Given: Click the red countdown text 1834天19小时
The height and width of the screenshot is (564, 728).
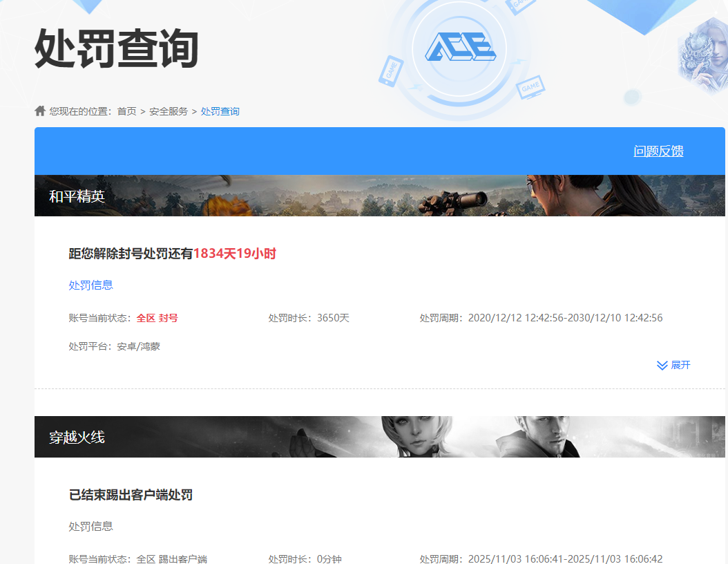Looking at the screenshot, I should [x=235, y=254].
